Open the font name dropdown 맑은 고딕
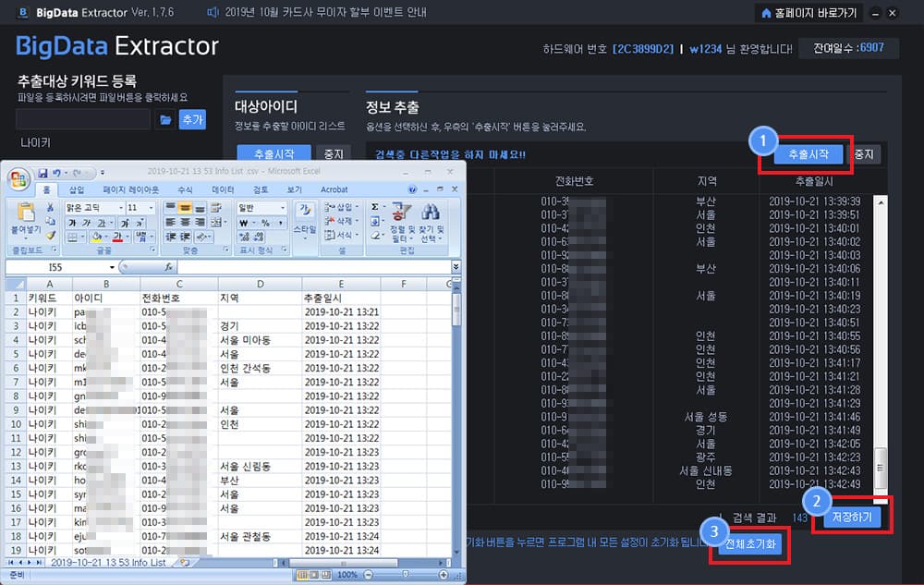Screen dimensions: 924x585 [x=121, y=207]
